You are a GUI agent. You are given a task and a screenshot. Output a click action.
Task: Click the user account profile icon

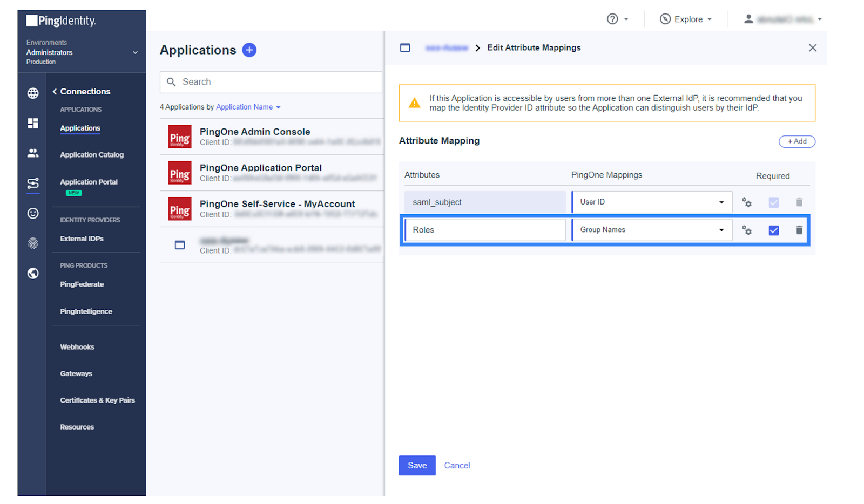(748, 19)
